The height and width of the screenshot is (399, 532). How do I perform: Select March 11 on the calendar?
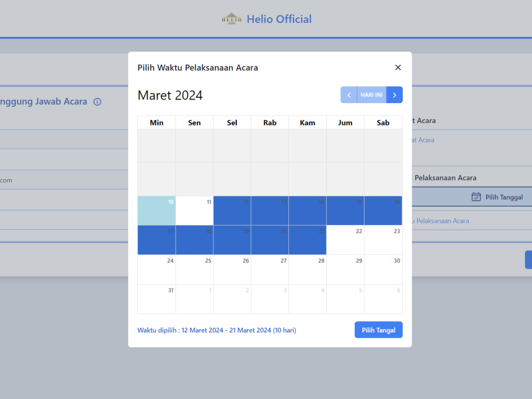point(194,211)
